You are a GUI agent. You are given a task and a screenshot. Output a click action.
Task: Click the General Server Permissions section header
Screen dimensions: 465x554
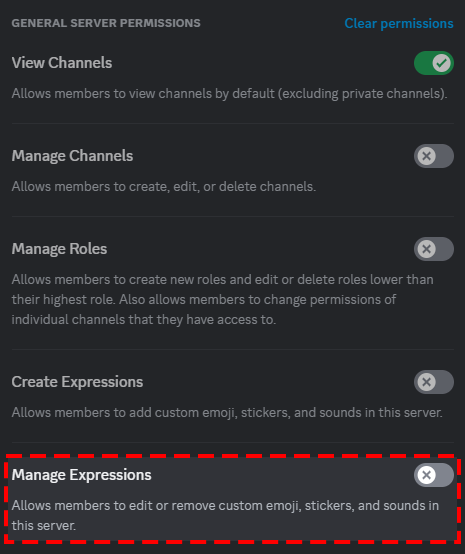coord(106,23)
